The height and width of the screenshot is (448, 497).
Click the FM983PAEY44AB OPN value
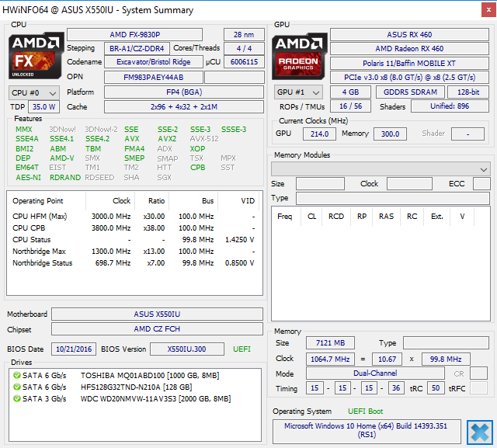pyautogui.click(x=154, y=78)
